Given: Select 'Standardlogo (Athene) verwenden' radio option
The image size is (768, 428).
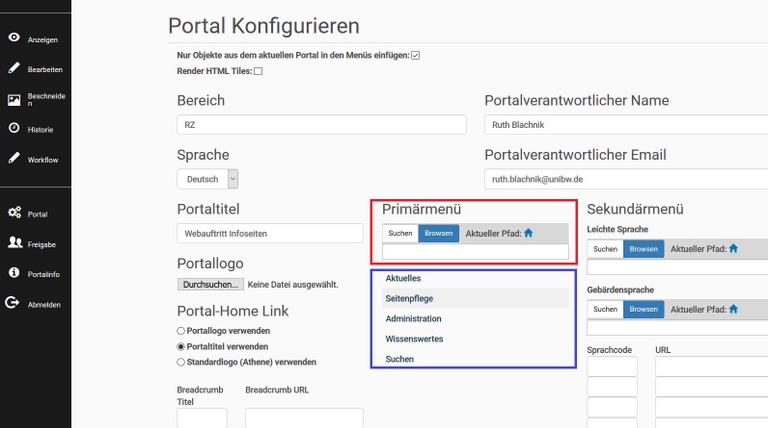Looking at the screenshot, I should [181, 362].
